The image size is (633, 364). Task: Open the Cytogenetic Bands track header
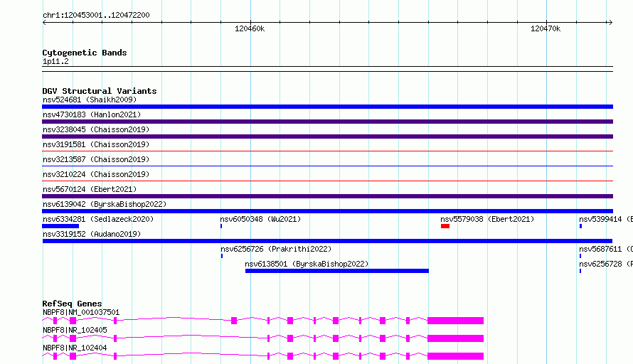pos(85,53)
